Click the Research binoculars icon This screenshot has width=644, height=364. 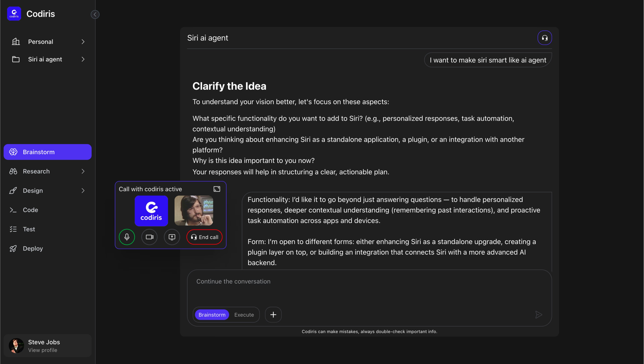(13, 171)
